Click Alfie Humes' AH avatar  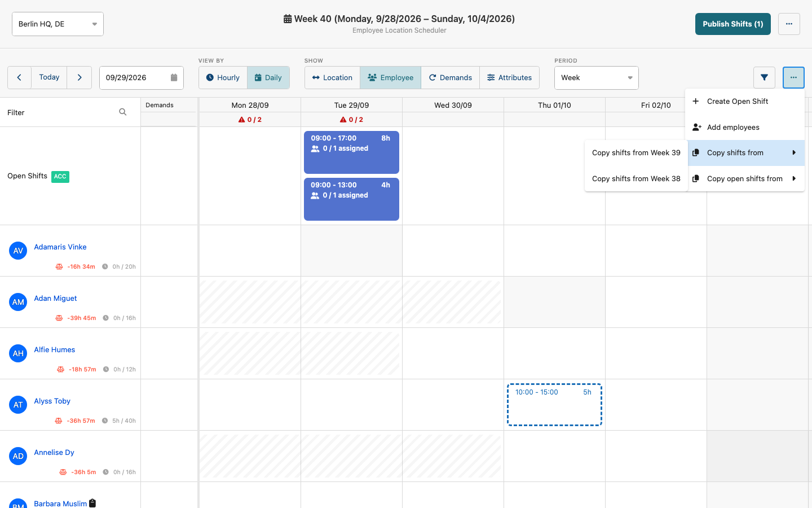coord(18,353)
